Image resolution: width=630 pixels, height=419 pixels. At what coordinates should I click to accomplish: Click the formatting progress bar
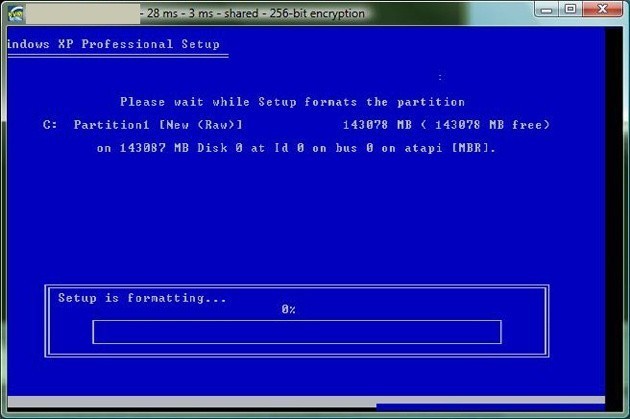coord(297,332)
